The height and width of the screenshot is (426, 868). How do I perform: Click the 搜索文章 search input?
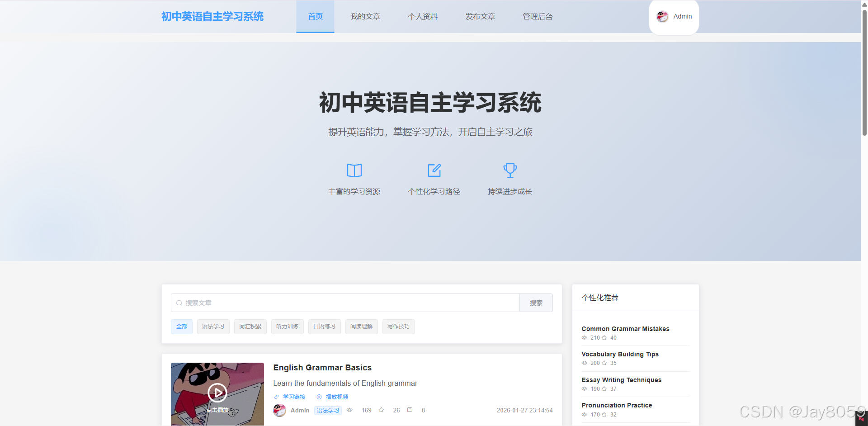tap(345, 303)
